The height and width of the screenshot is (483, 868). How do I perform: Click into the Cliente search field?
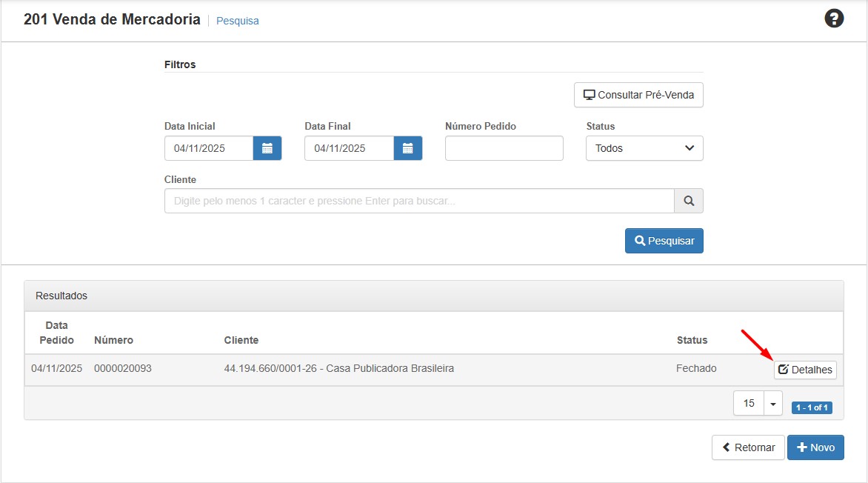[x=419, y=201]
